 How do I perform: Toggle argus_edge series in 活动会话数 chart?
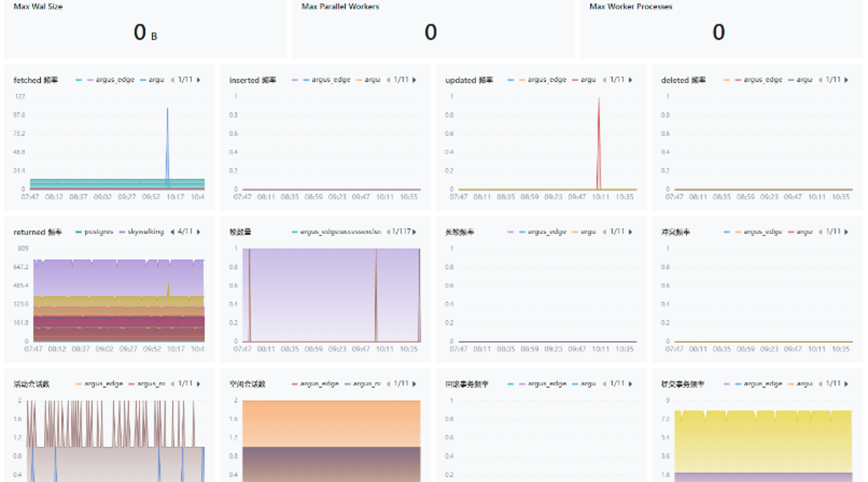pos(99,384)
